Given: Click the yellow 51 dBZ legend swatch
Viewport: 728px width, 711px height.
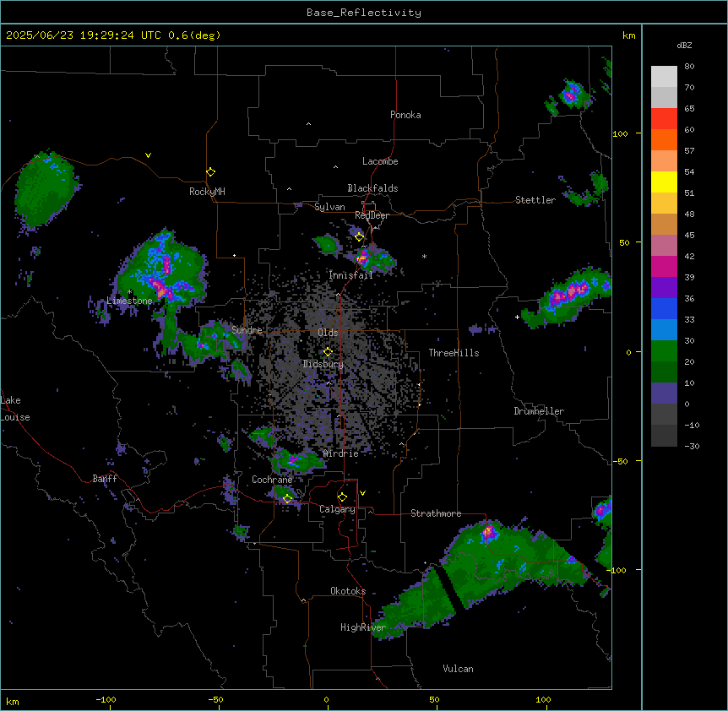Looking at the screenshot, I should point(664,182).
